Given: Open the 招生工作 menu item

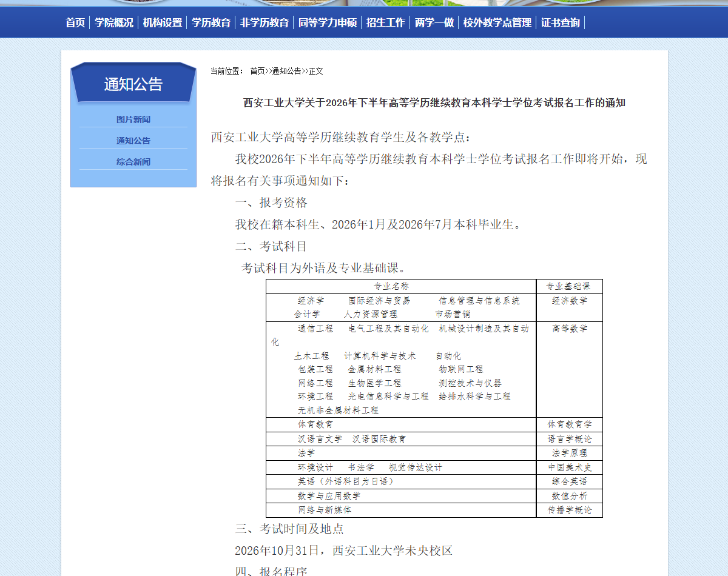Looking at the screenshot, I should pyautogui.click(x=386, y=22).
